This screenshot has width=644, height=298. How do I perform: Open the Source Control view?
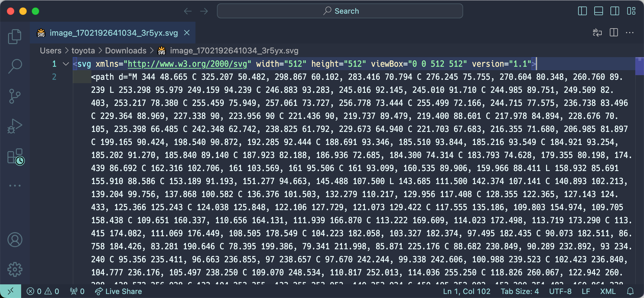coord(15,96)
